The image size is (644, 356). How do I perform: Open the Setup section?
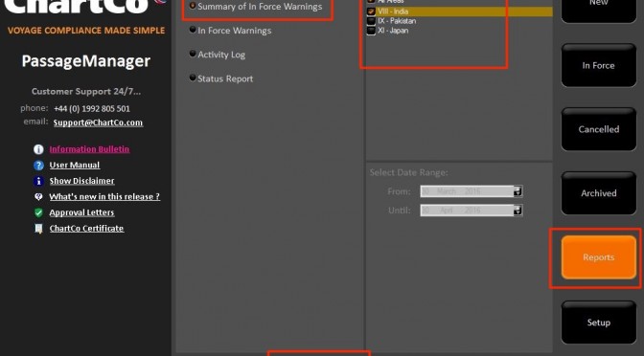[598, 323]
